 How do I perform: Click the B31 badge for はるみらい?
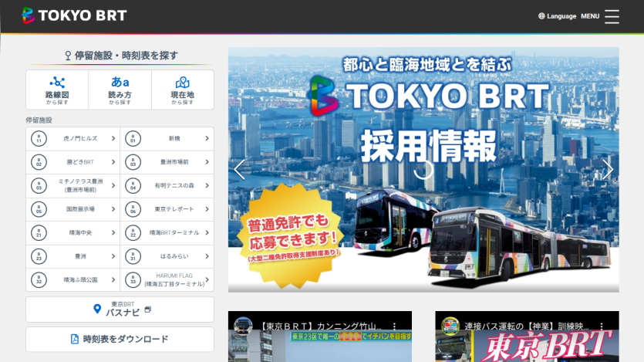(x=133, y=256)
